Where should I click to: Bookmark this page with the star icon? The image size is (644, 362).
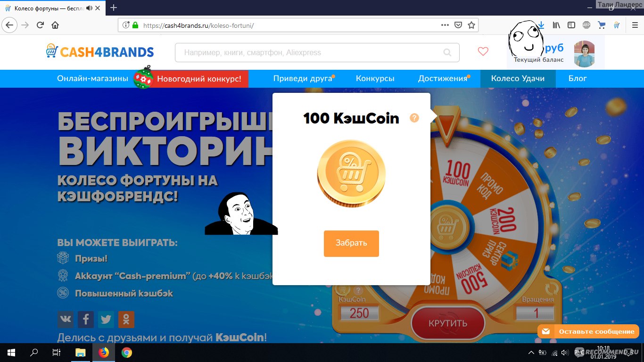pyautogui.click(x=471, y=25)
